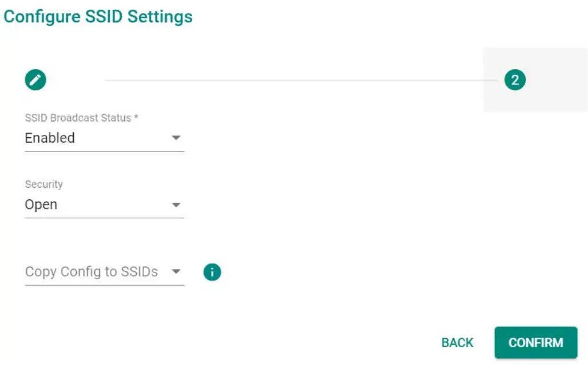Click the pencil edit icon for step one
Image resolution: width=588 pixels, height=365 pixels.
point(35,79)
